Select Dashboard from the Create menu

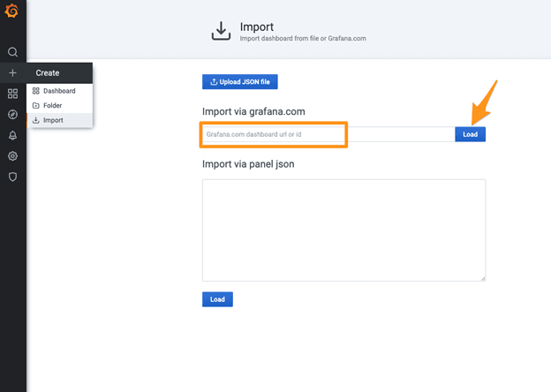pos(59,91)
